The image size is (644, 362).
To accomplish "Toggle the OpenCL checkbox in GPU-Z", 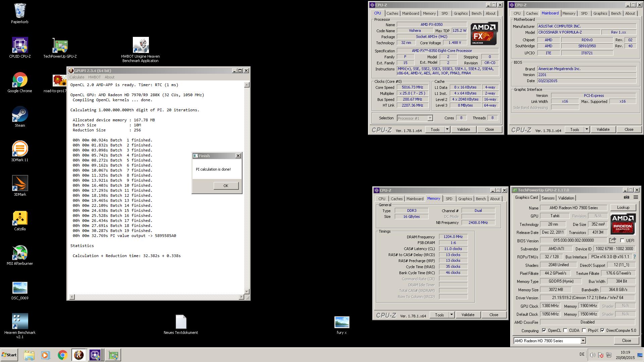I will [544, 330].
